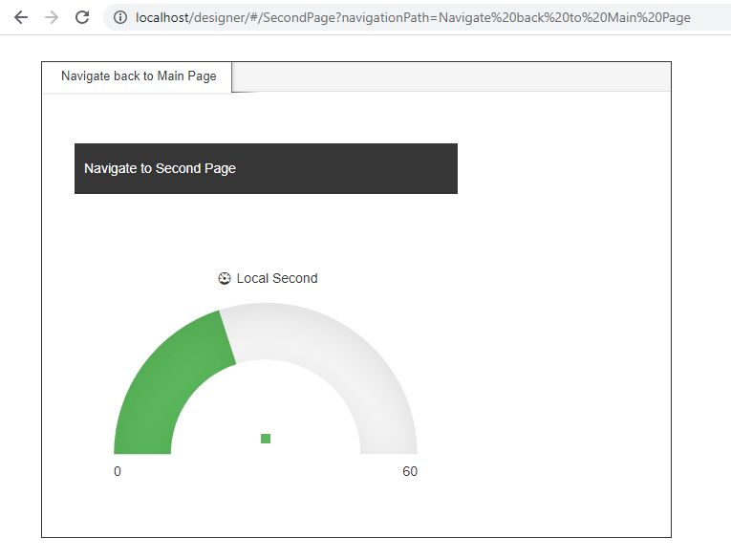Reload the page with the refresh icon
This screenshot has width=731, height=560.
click(x=82, y=17)
